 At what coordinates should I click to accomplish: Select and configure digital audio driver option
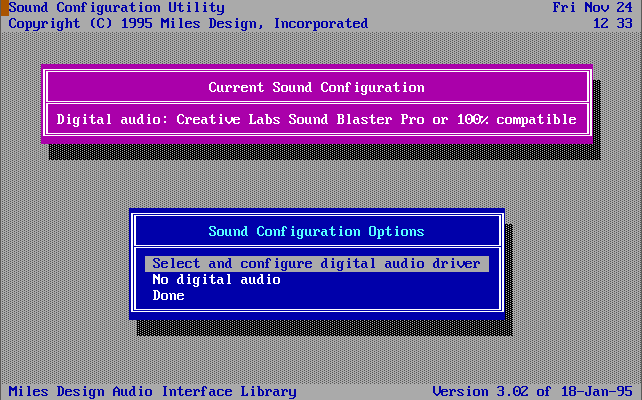(316, 264)
